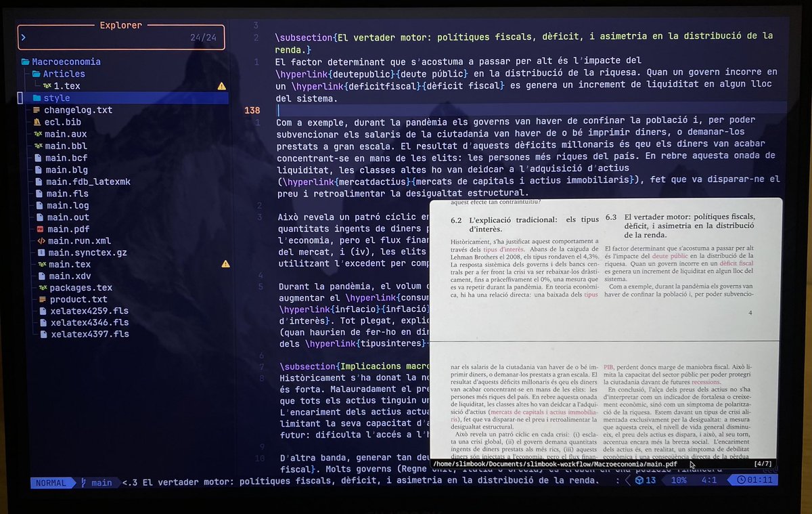The height and width of the screenshot is (514, 812).
Task: Click the git branch main indicator
Action: point(97,483)
